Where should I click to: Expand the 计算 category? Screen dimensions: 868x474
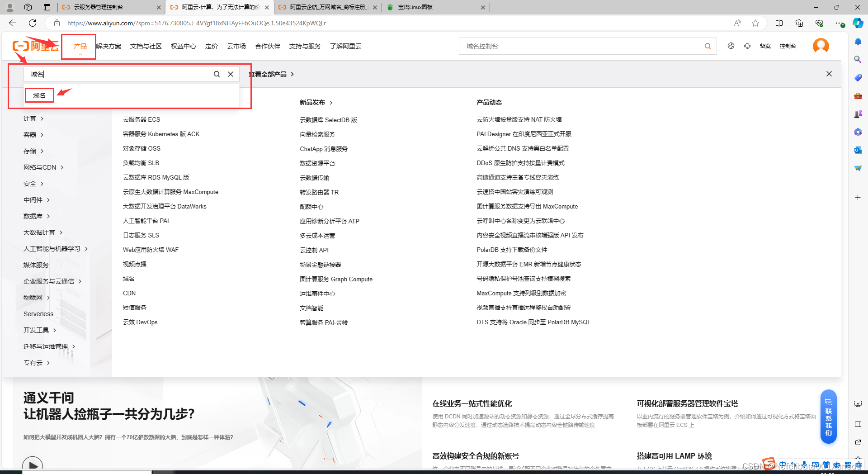tap(33, 118)
